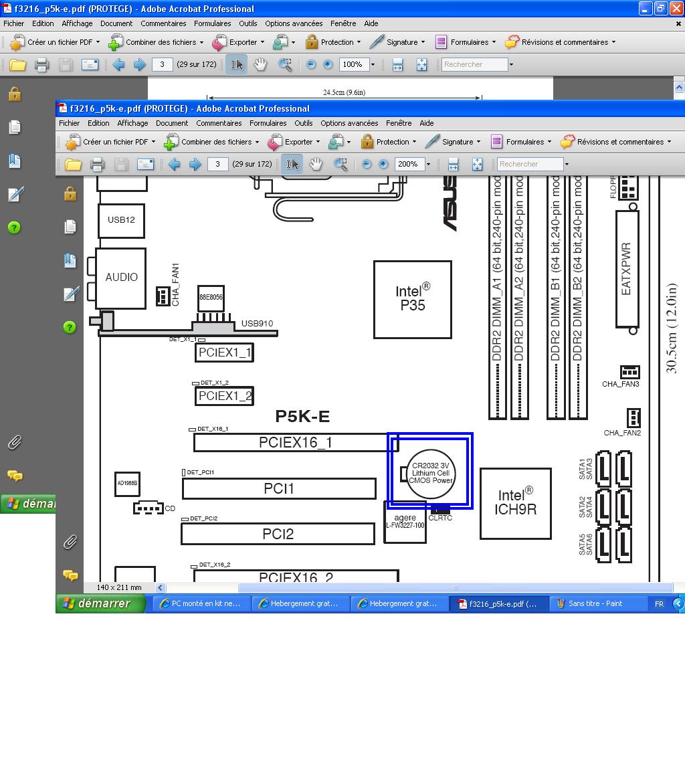Click the email envelope icon in the foreground toolbar
The height and width of the screenshot is (784, 685).
145,165
